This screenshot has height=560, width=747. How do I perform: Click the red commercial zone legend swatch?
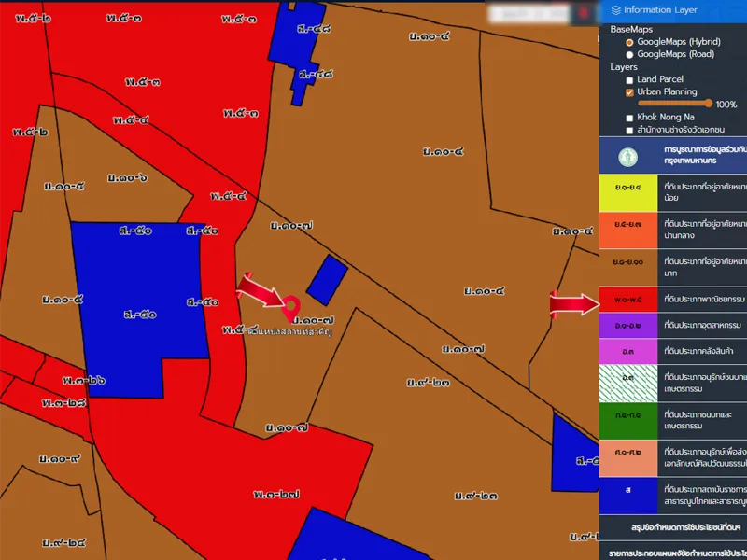pyautogui.click(x=628, y=300)
